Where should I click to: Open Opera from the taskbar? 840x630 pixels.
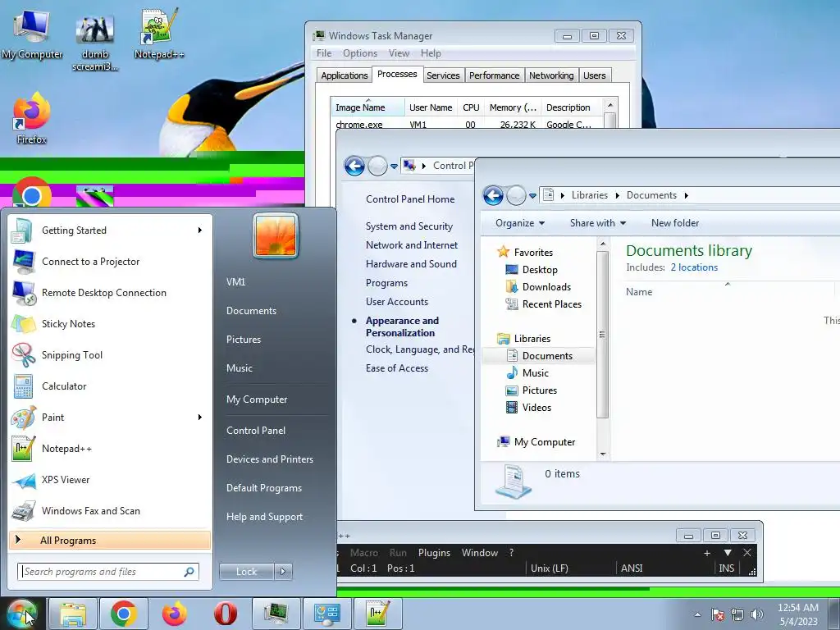pyautogui.click(x=226, y=614)
